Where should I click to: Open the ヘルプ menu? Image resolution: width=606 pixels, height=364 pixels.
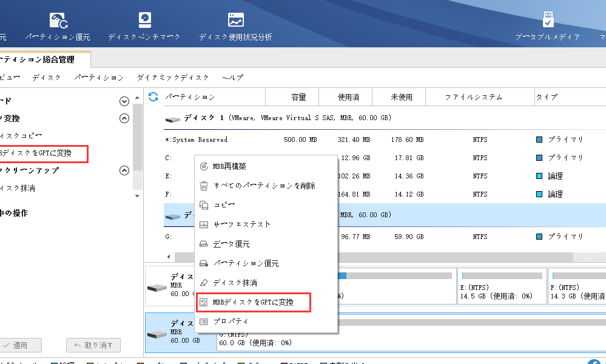point(233,78)
